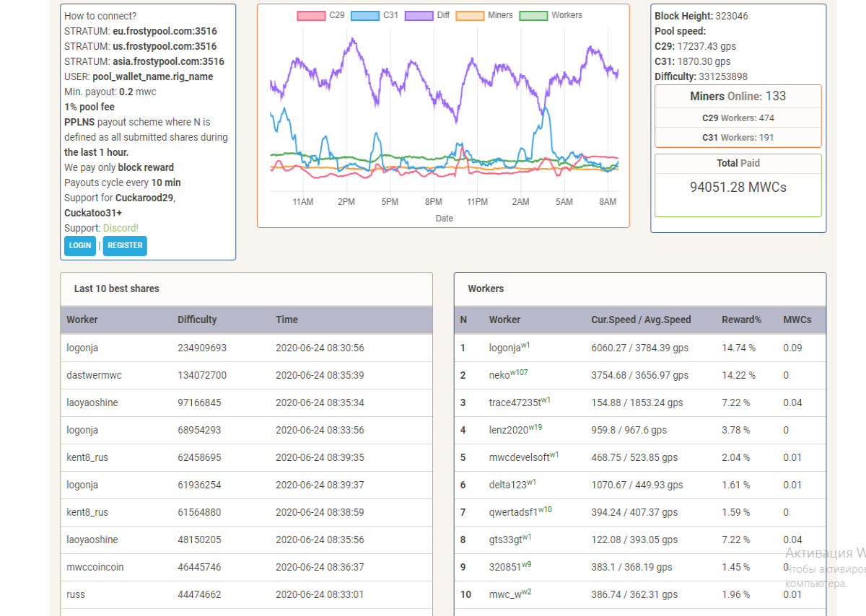Image resolution: width=866 pixels, height=616 pixels.
Task: Sort best shares by Difficulty column header
Action: click(197, 320)
